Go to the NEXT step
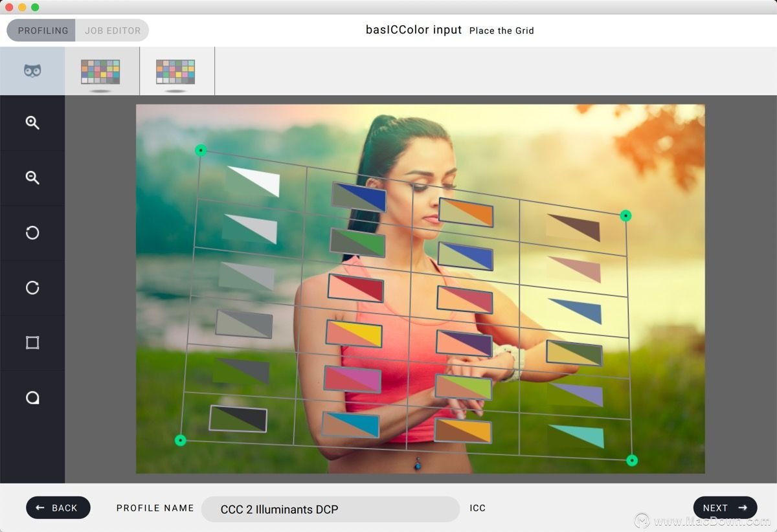The image size is (777, 532). pyautogui.click(x=725, y=508)
